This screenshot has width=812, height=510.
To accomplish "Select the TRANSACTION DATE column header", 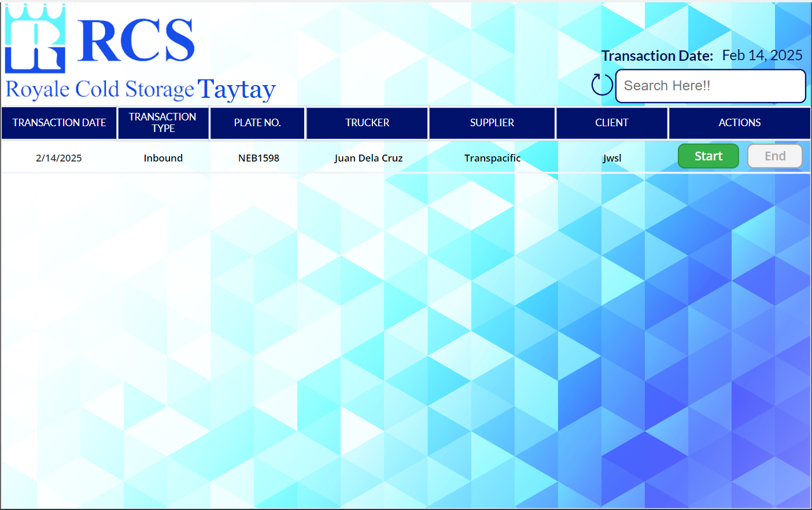I will pos(59,123).
